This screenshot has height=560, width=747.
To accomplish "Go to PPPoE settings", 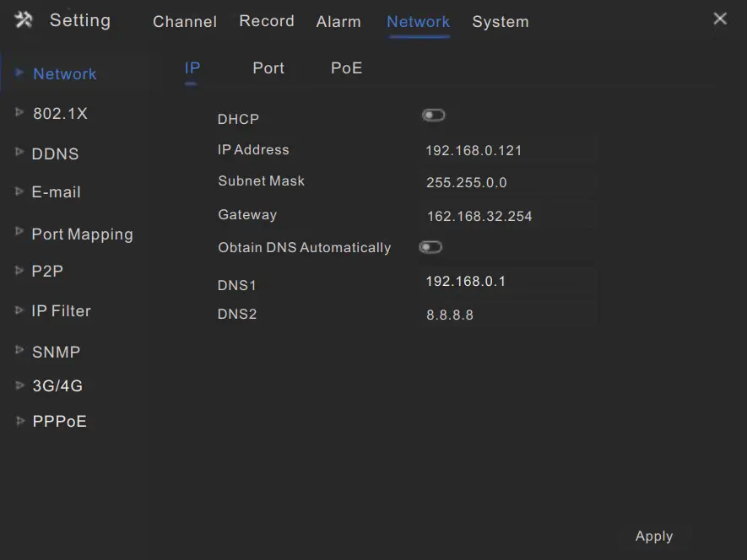I will [59, 422].
